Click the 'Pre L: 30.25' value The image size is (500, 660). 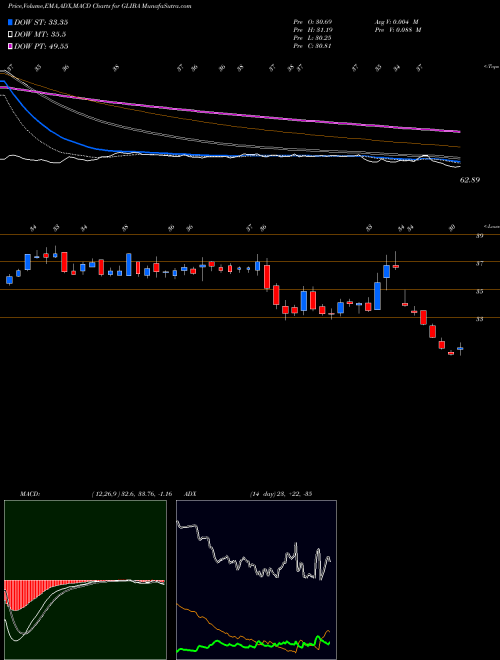[x=313, y=38]
